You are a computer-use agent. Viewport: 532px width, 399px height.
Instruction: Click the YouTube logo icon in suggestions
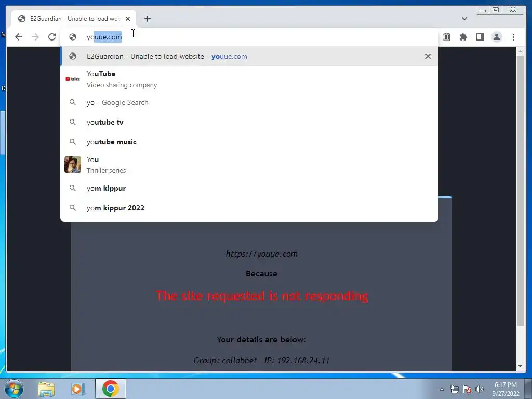click(x=73, y=79)
